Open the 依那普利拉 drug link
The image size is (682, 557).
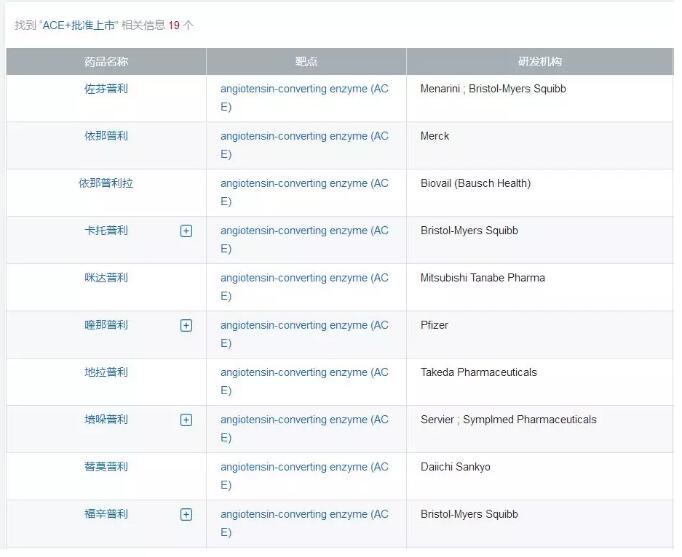click(x=106, y=184)
